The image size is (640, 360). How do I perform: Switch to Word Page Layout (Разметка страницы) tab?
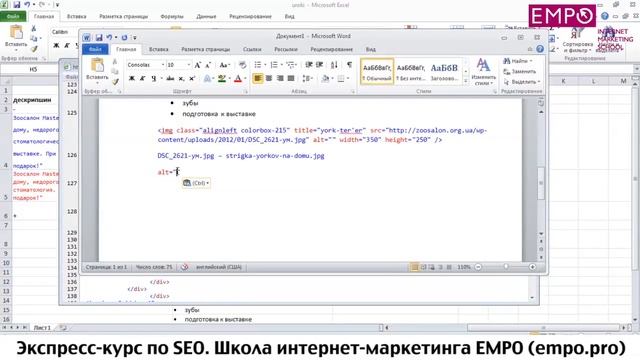tap(205, 49)
